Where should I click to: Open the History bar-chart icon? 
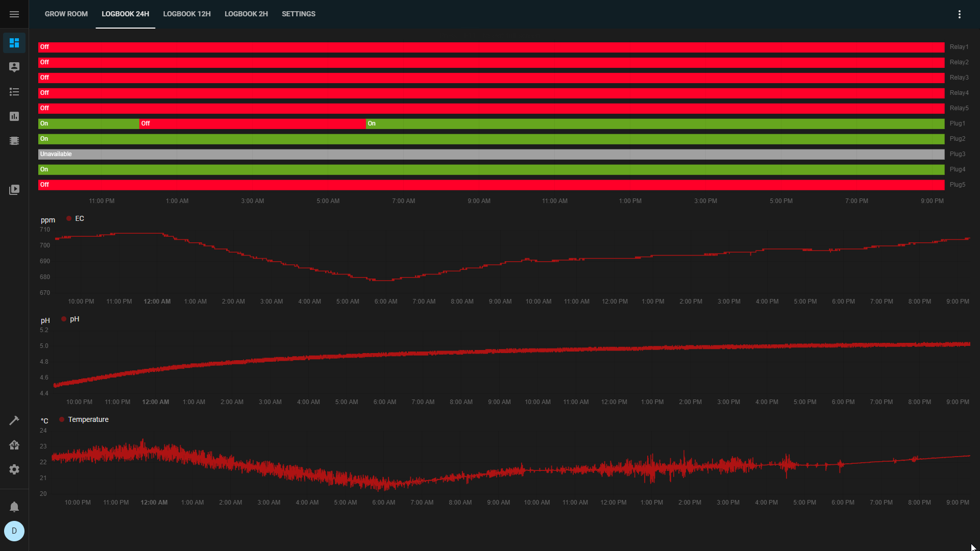(14, 116)
